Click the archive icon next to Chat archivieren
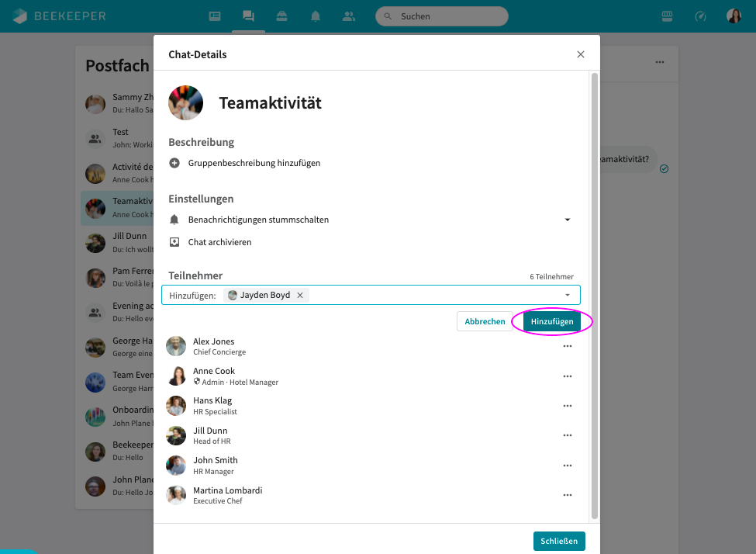Image resolution: width=756 pixels, height=554 pixels. click(174, 242)
